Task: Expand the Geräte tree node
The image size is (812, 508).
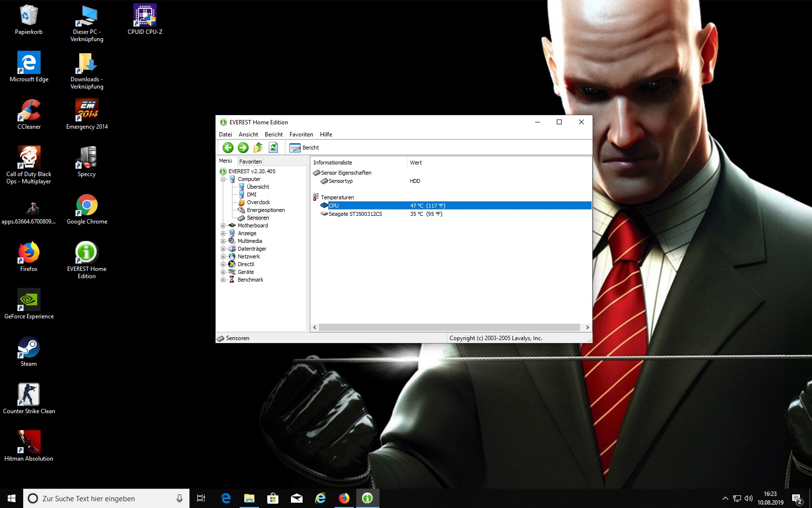Action: [x=223, y=272]
